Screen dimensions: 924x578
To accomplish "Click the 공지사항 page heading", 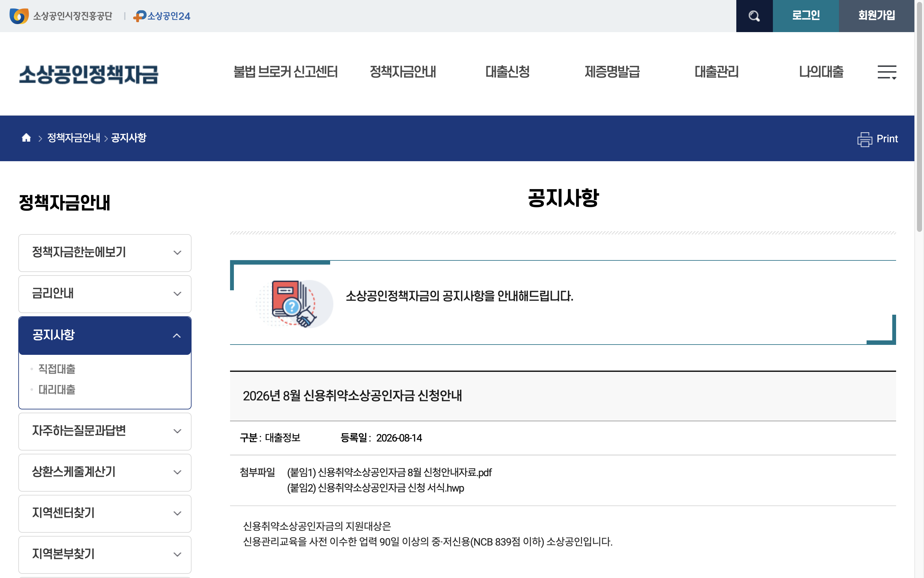I will pos(563,198).
